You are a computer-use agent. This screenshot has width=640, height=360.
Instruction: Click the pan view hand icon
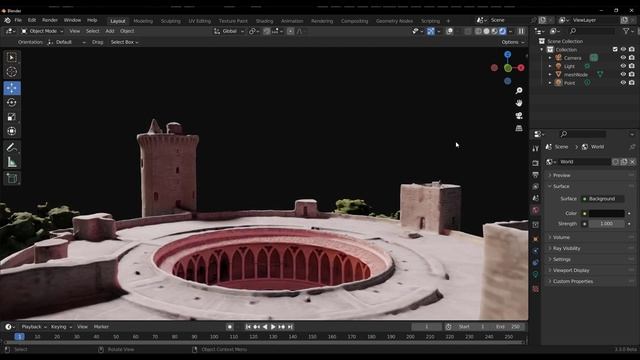pos(519,103)
